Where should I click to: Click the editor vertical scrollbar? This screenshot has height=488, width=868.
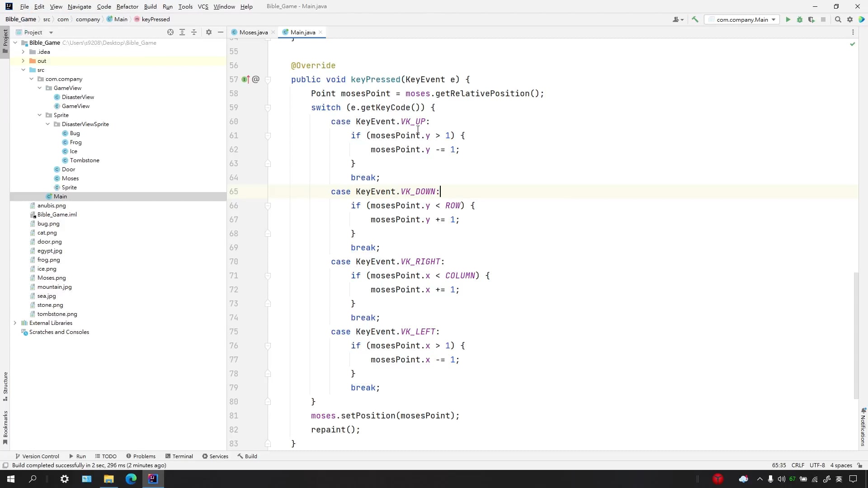(855, 334)
